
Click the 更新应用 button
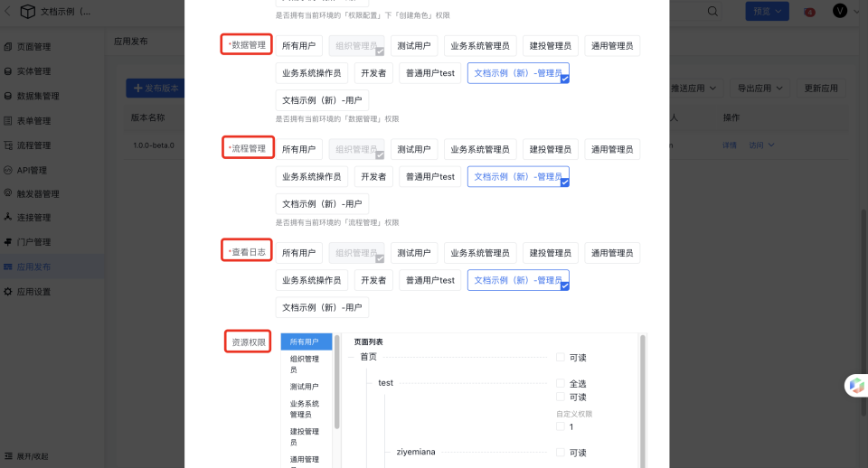pyautogui.click(x=821, y=89)
